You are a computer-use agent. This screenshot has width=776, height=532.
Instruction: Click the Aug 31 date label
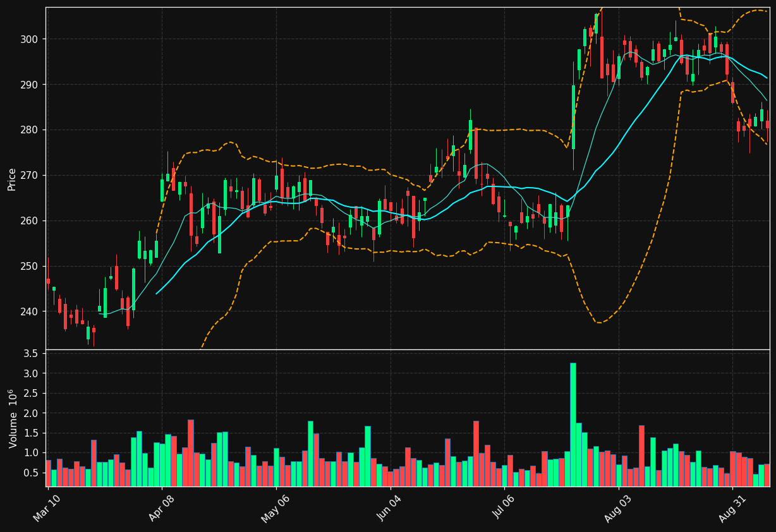pyautogui.click(x=732, y=507)
